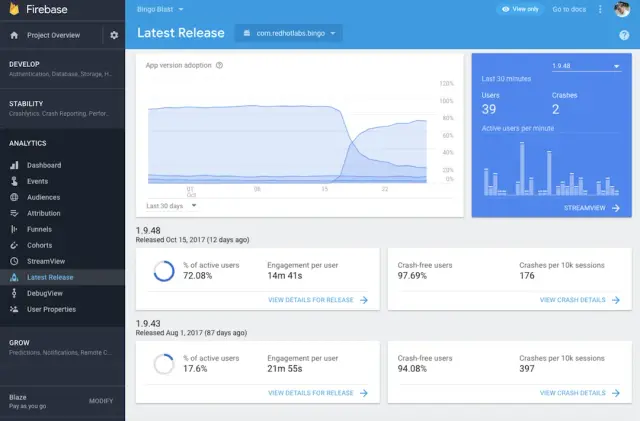The width and height of the screenshot is (640, 421).
Task: View details for release 1.9.48
Action: pos(317,299)
